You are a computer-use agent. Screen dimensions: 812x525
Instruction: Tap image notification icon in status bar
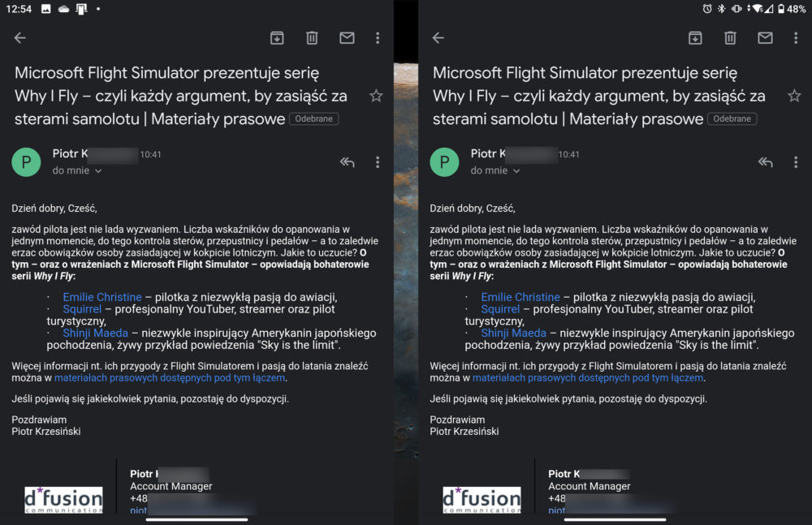click(46, 9)
